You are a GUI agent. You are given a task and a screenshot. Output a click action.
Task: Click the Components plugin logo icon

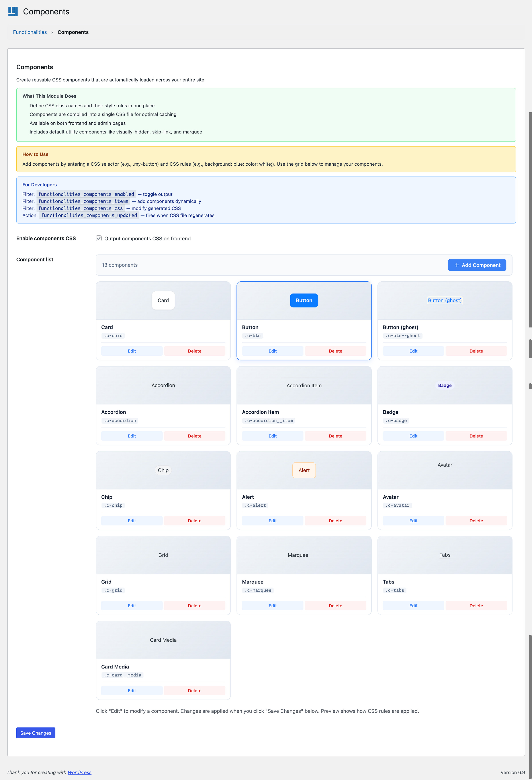pos(13,11)
